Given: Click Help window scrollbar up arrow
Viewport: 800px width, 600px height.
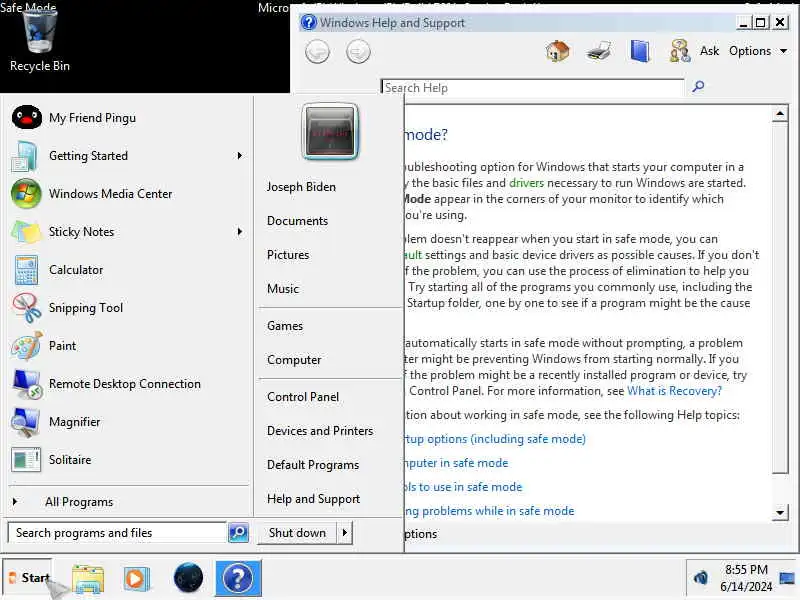Looking at the screenshot, I should (780, 114).
